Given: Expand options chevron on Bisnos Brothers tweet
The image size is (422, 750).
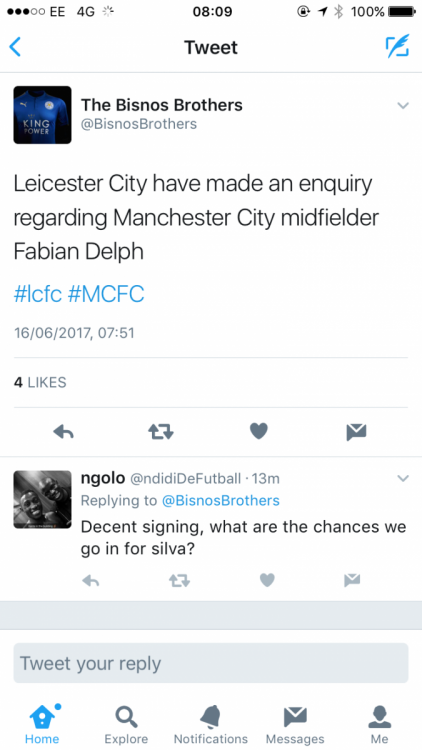Looking at the screenshot, I should tap(403, 105).
